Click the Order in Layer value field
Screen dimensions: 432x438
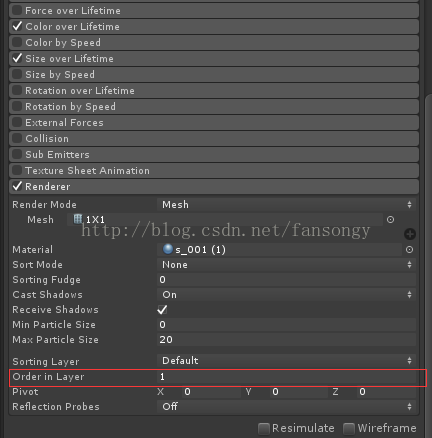pyautogui.click(x=286, y=377)
